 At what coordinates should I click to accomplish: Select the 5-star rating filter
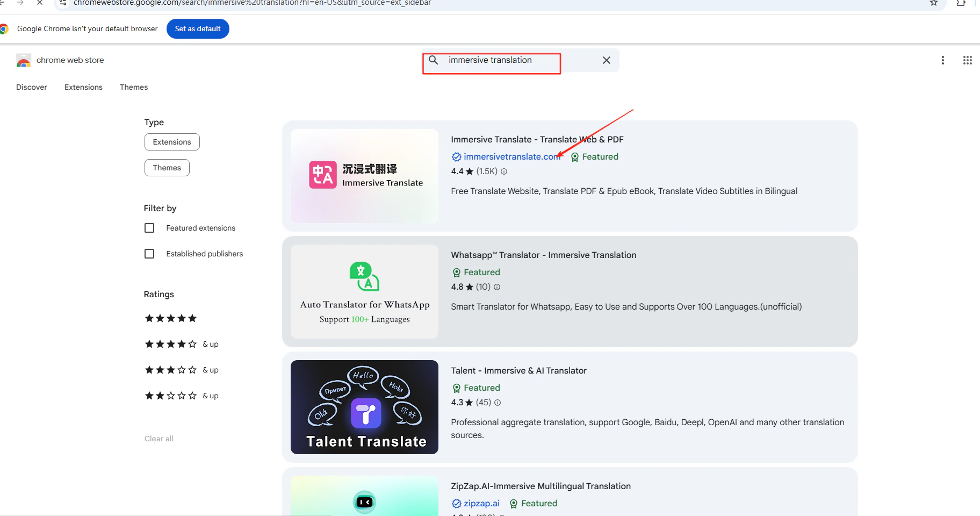click(171, 318)
